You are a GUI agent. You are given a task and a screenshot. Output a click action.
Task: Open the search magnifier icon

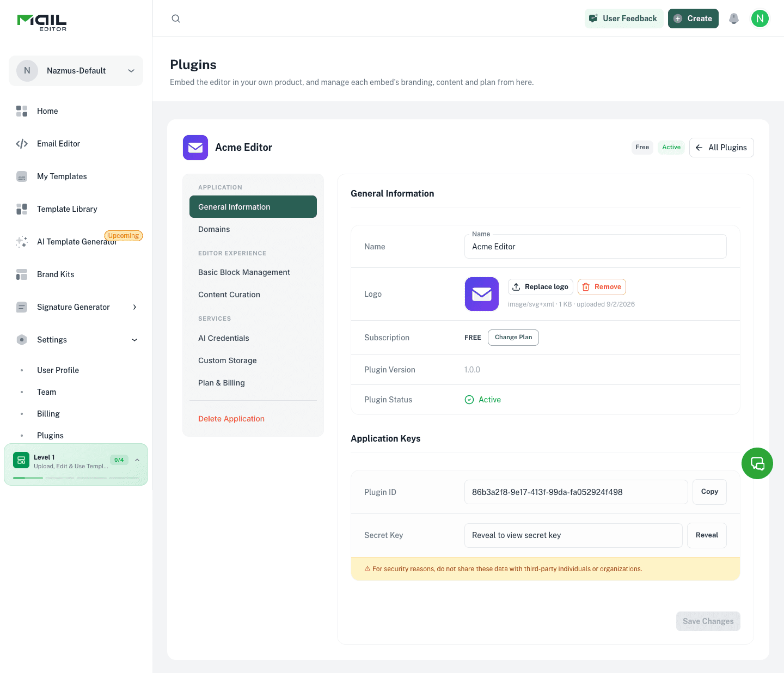point(176,19)
